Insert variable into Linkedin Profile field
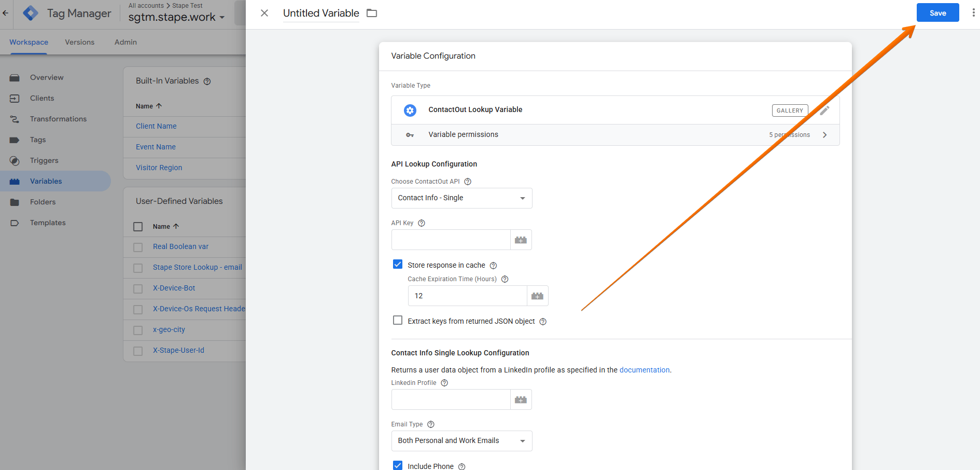Screen dimensions: 980x470 [521, 399]
